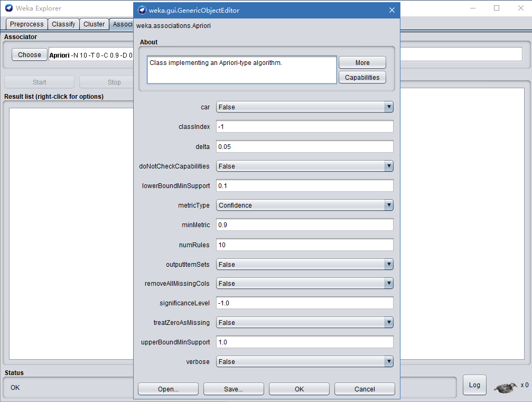This screenshot has height=402, width=532.
Task: Click the More button in About
Action: point(362,63)
